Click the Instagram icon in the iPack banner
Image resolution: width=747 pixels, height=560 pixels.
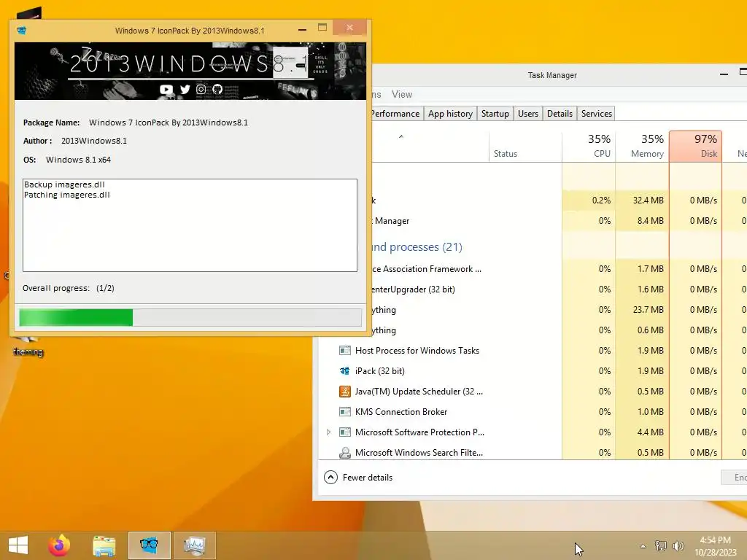(x=201, y=89)
